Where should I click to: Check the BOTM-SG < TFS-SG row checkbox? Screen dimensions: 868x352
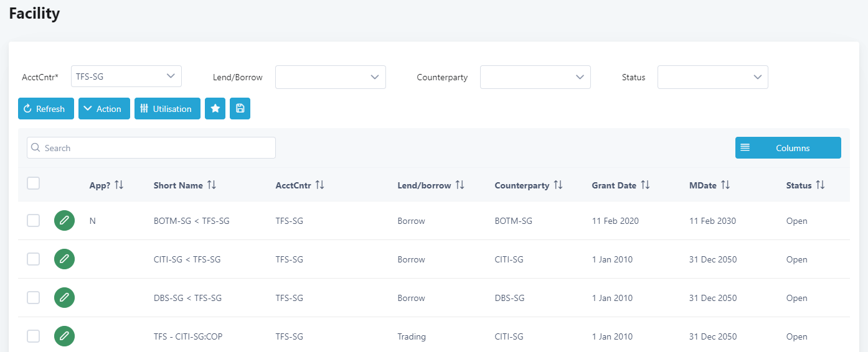coord(34,221)
